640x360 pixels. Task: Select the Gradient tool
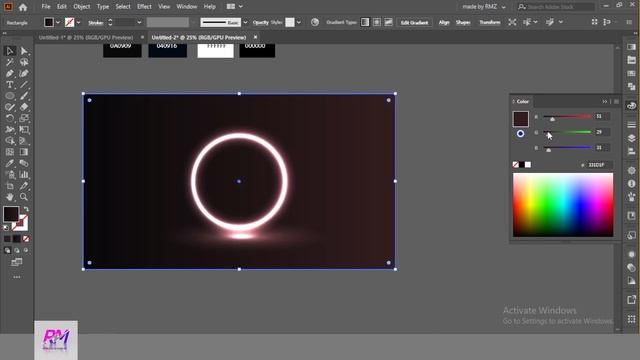(24, 152)
